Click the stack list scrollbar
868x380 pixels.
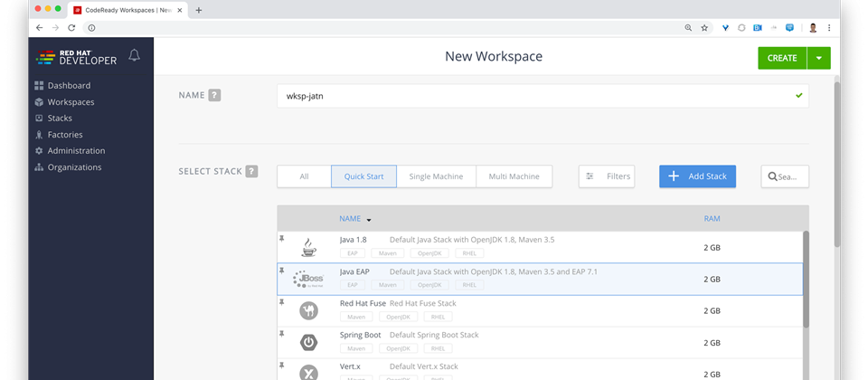pyautogui.click(x=806, y=279)
